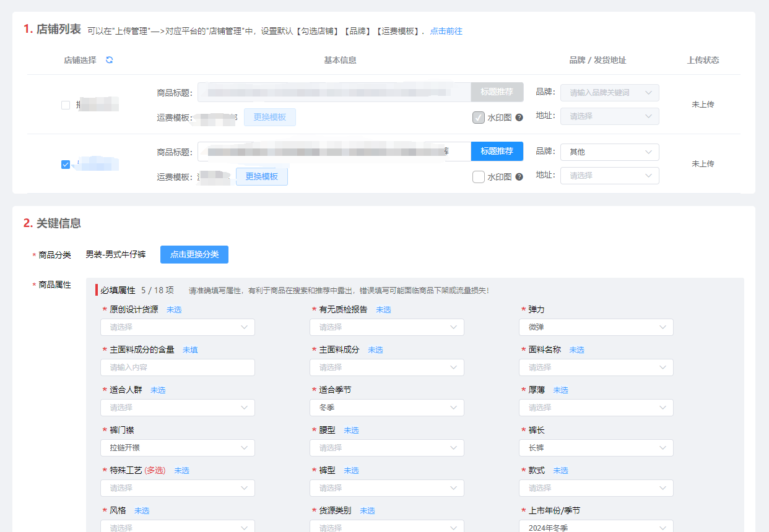Click 更换模板 for the second shop

261,176
